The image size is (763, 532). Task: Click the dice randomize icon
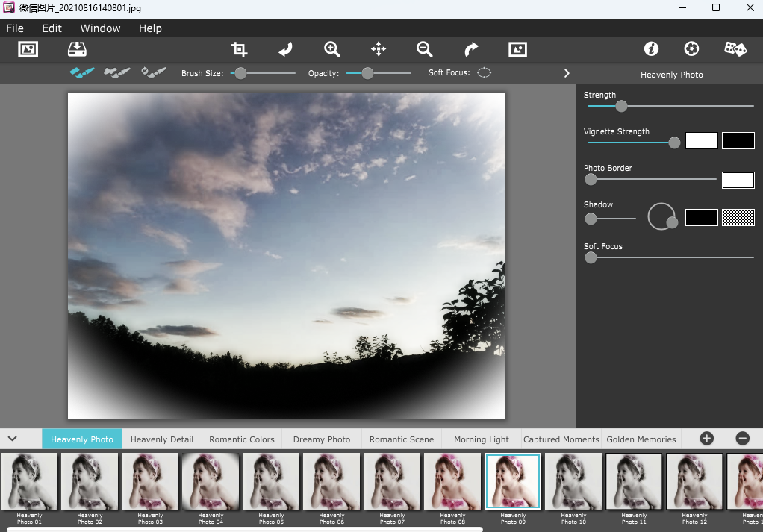(735, 49)
